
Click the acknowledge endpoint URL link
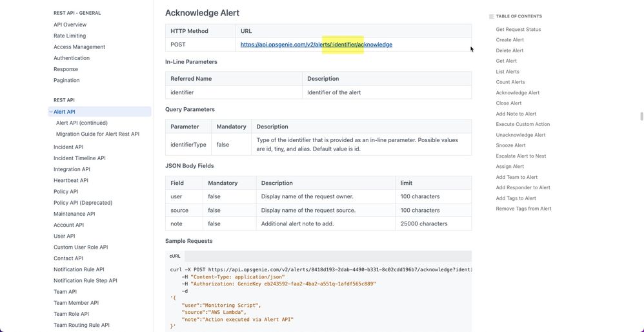pyautogui.click(x=316, y=45)
